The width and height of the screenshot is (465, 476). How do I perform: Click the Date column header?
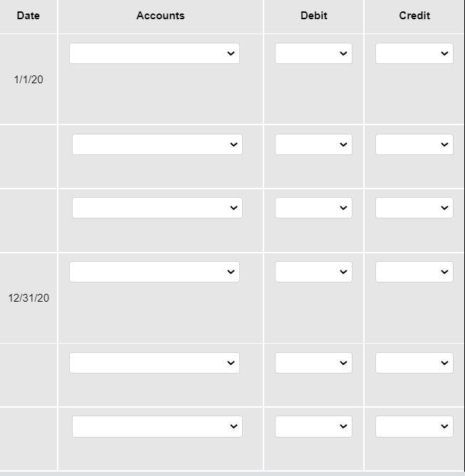point(28,16)
